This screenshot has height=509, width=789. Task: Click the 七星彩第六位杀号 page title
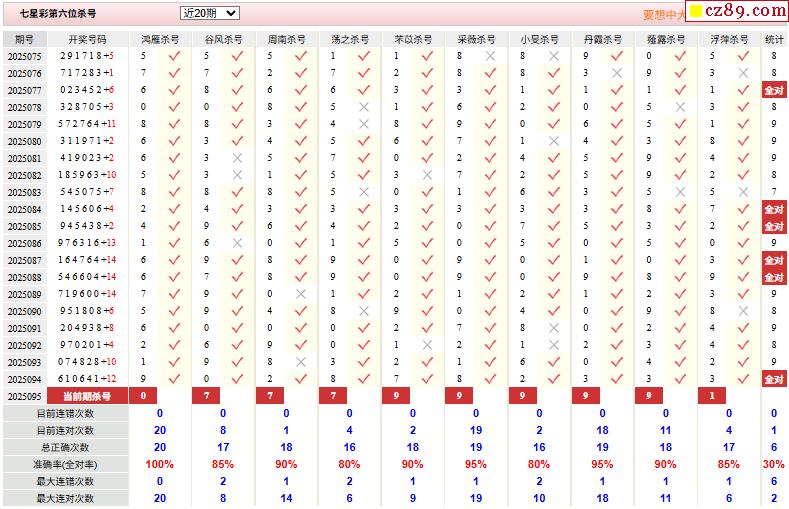click(58, 14)
